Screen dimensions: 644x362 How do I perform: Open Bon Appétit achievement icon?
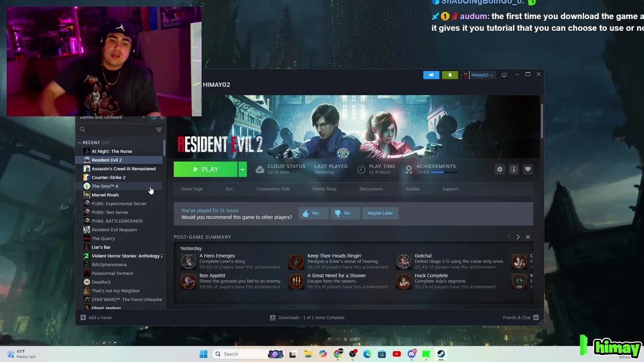(x=189, y=281)
